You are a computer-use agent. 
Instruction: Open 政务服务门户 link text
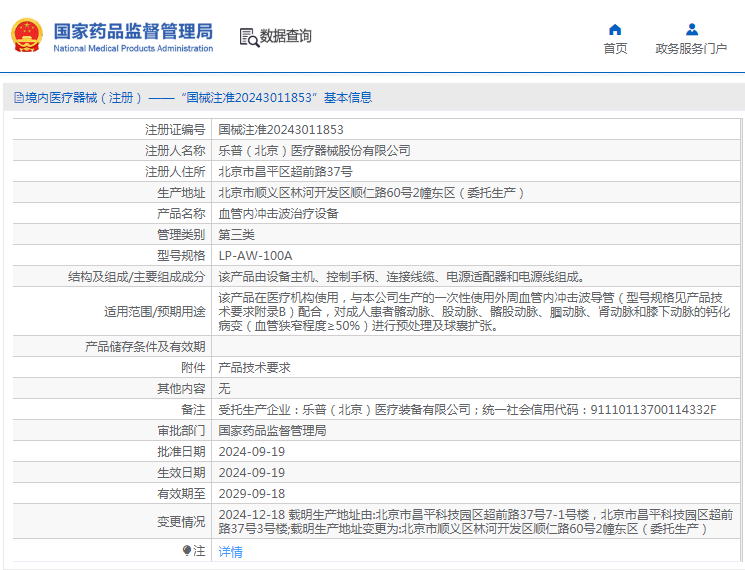(691, 48)
